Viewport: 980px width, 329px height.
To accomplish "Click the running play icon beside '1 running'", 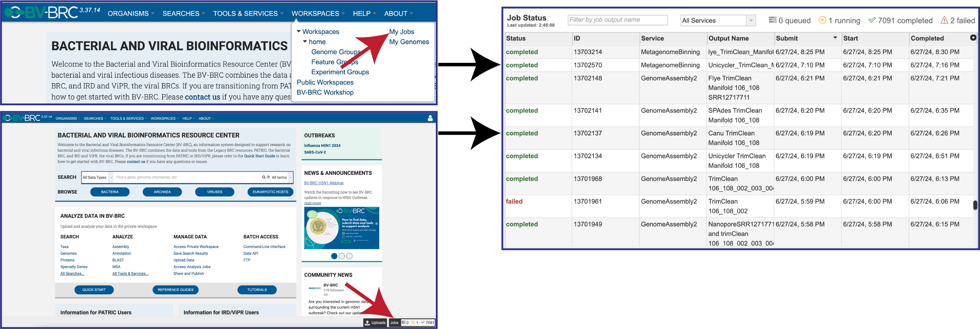I will [x=822, y=20].
